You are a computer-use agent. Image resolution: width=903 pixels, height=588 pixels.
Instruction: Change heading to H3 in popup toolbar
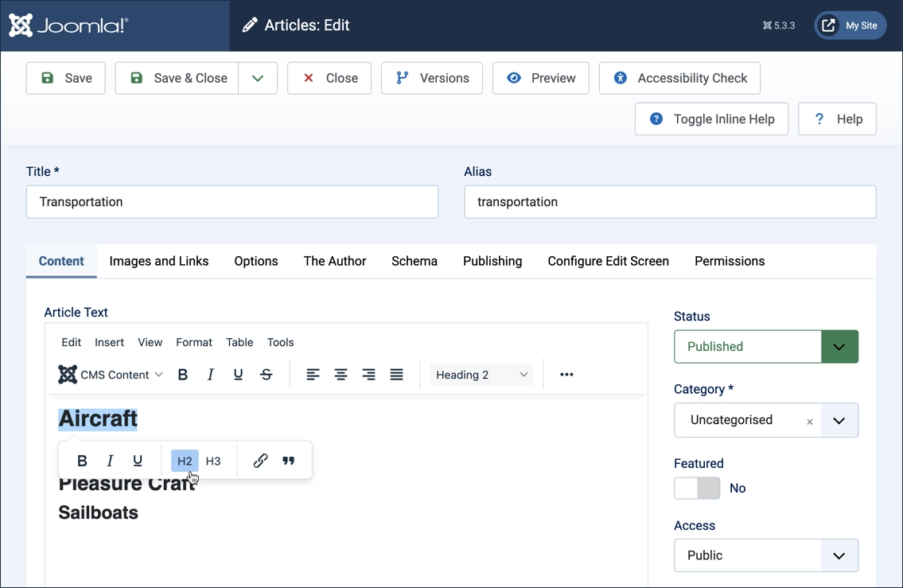[212, 460]
